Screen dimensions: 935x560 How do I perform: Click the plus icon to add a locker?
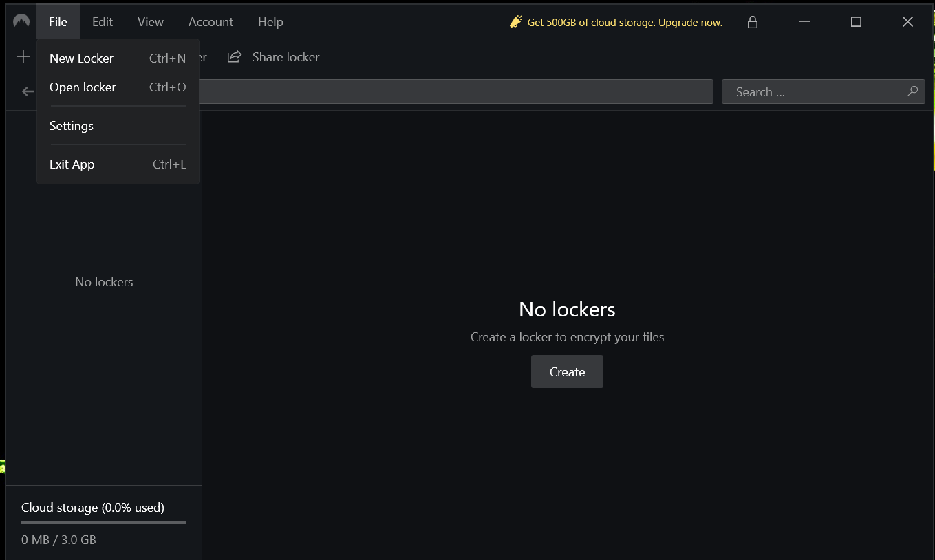click(x=23, y=56)
